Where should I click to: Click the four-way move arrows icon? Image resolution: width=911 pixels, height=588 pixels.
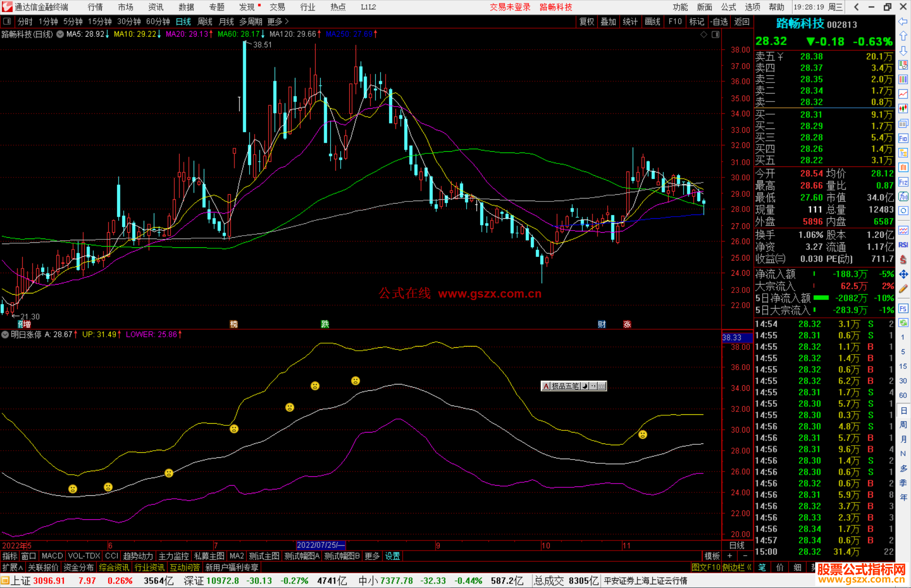(903, 274)
